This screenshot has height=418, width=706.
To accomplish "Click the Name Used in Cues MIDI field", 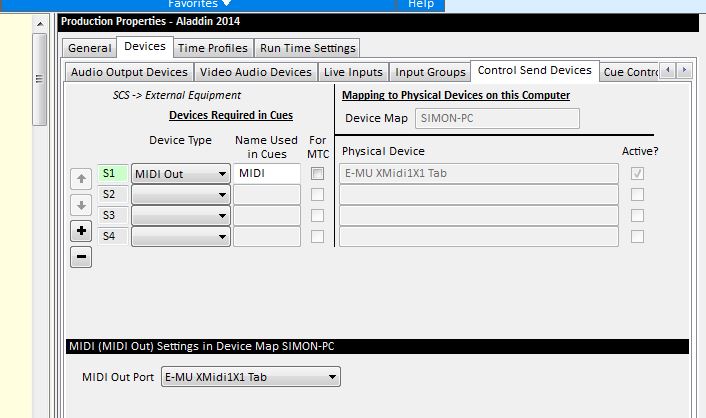I will tap(266, 174).
